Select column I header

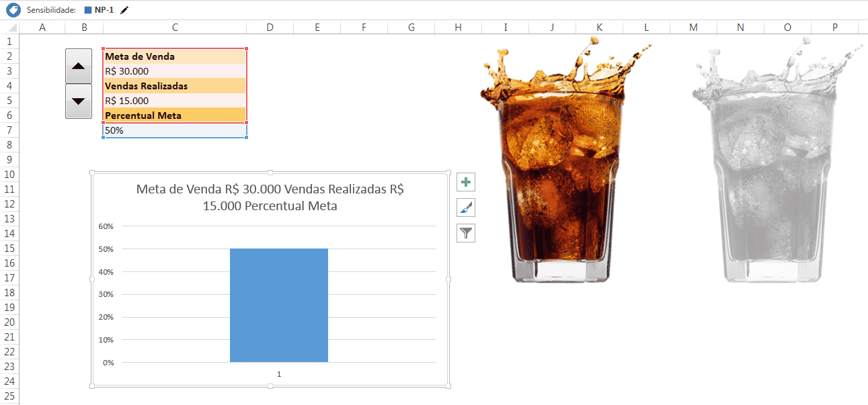click(505, 27)
